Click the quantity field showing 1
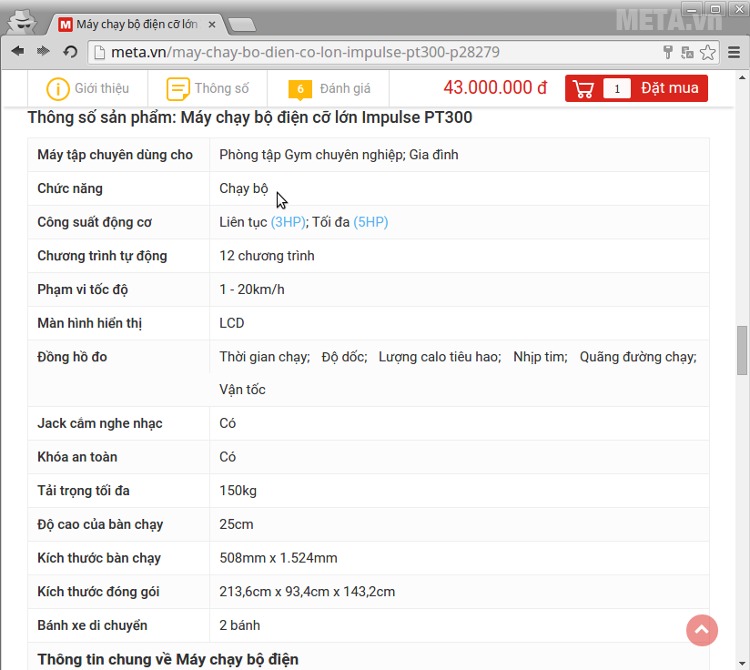This screenshot has height=670, width=750. click(x=617, y=89)
